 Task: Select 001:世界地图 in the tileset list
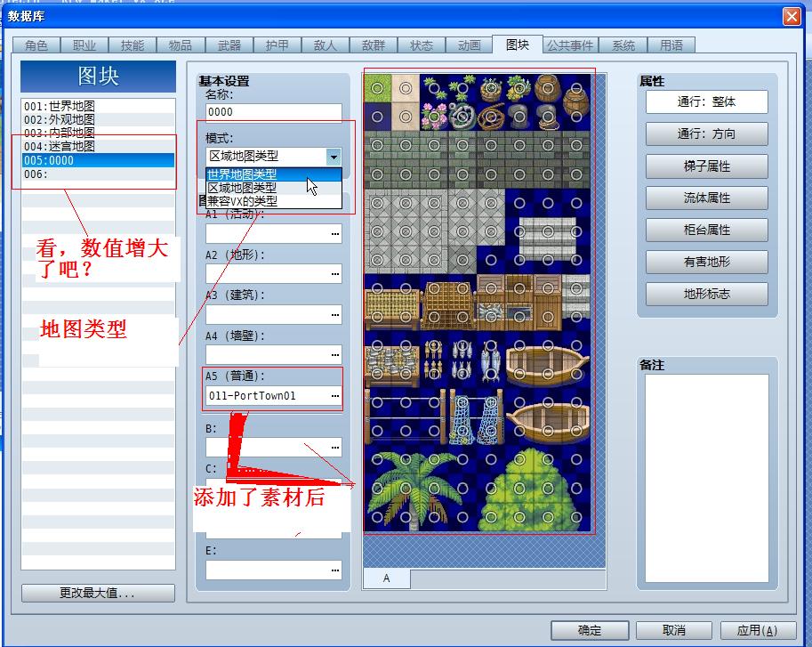click(98, 106)
